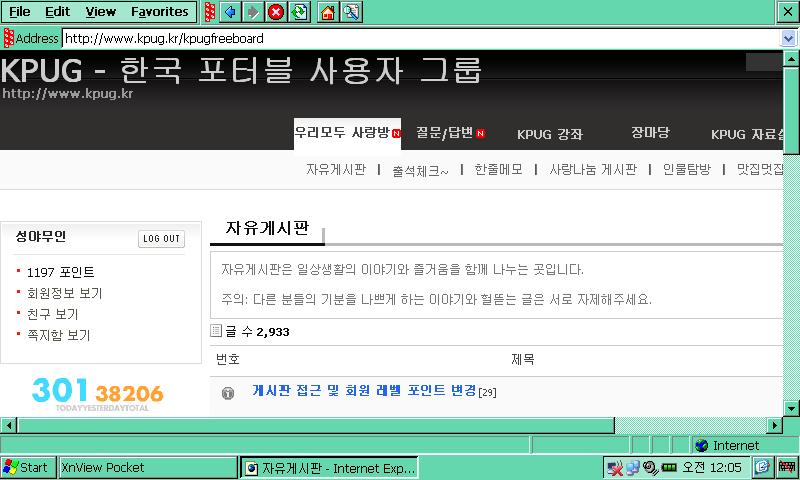Click the vertical scrollbar up arrow

pos(791,59)
